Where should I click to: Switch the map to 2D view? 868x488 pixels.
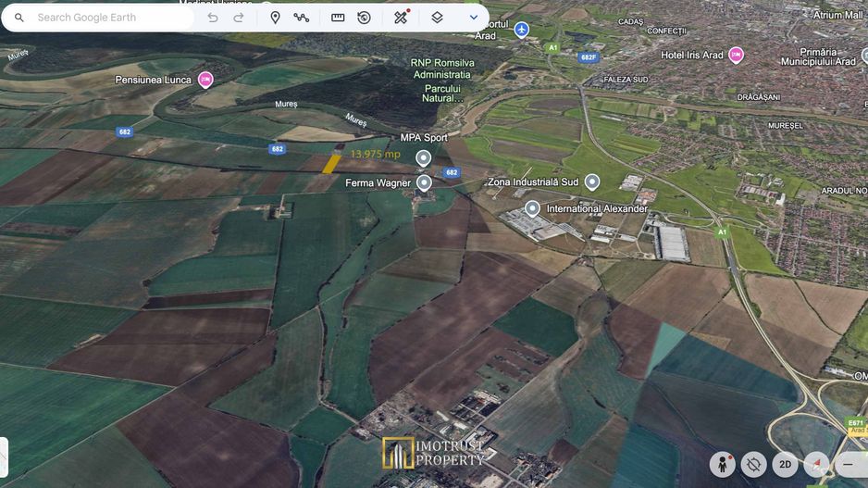pos(785,464)
